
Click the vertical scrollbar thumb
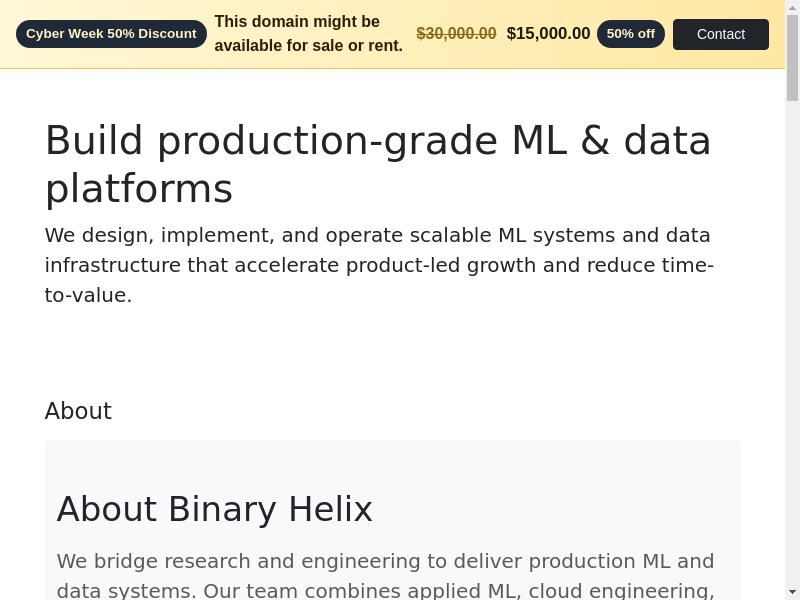pyautogui.click(x=792, y=60)
